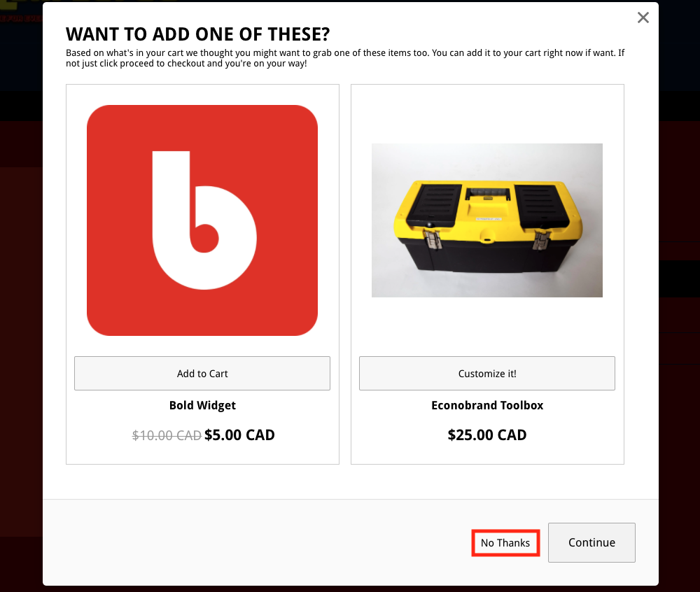700x592 pixels.
Task: Decline the offer via No Thanks
Action: point(505,542)
